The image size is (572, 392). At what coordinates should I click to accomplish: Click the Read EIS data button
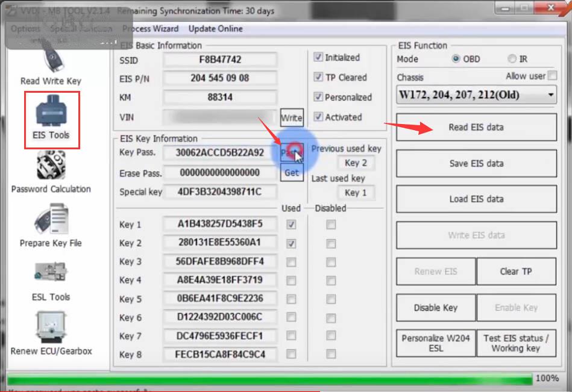point(476,127)
